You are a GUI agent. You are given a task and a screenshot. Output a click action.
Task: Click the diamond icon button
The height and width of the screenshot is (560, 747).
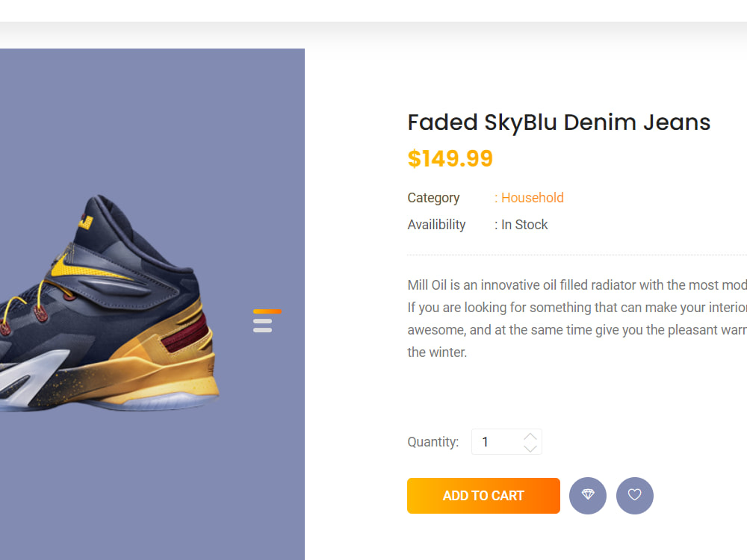(587, 495)
